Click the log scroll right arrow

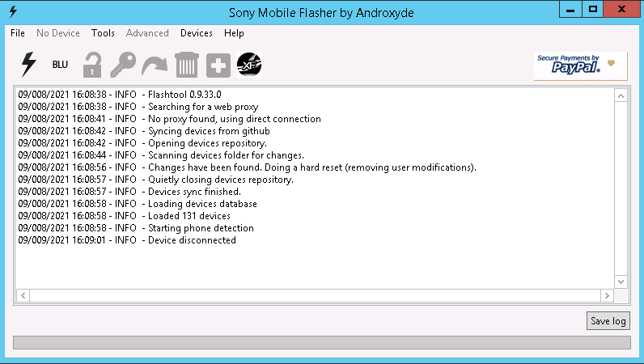pos(607,295)
